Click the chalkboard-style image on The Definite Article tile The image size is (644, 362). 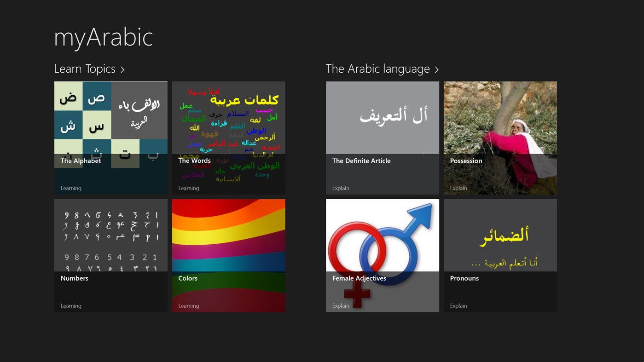382,115
